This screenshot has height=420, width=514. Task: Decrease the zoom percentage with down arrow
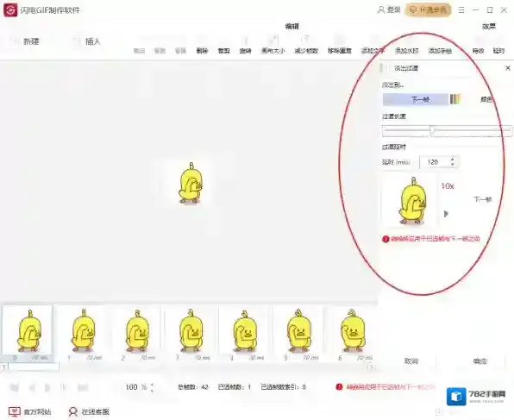152,391
